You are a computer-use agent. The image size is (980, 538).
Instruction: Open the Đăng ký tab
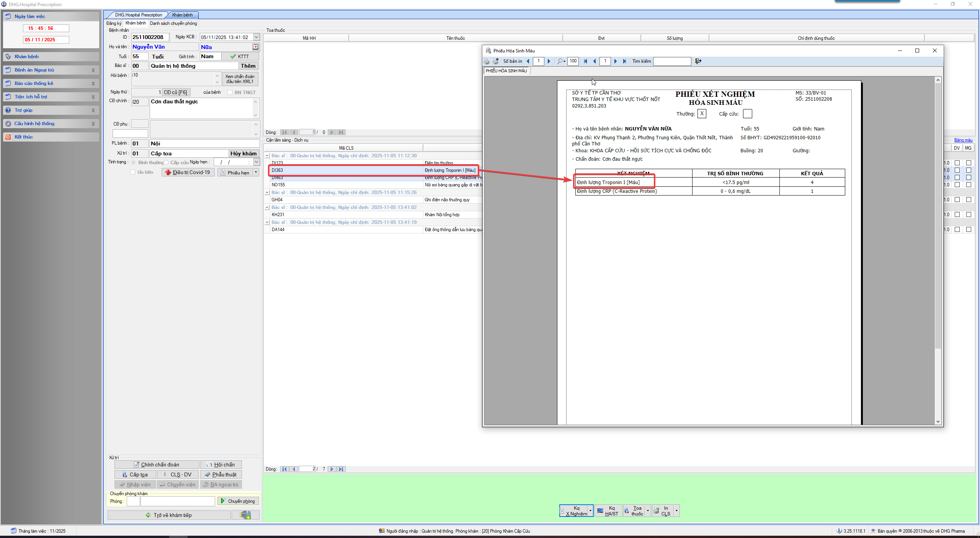tap(114, 23)
